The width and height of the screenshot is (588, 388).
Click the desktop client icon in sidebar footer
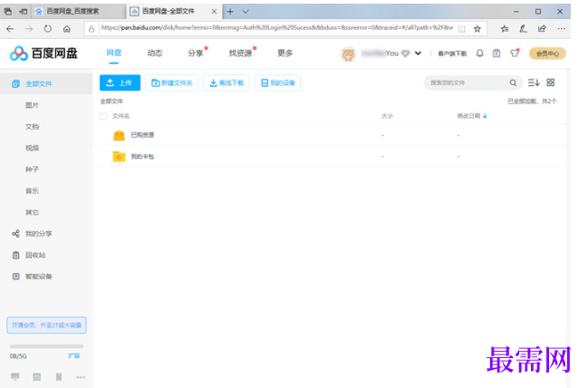(x=15, y=376)
